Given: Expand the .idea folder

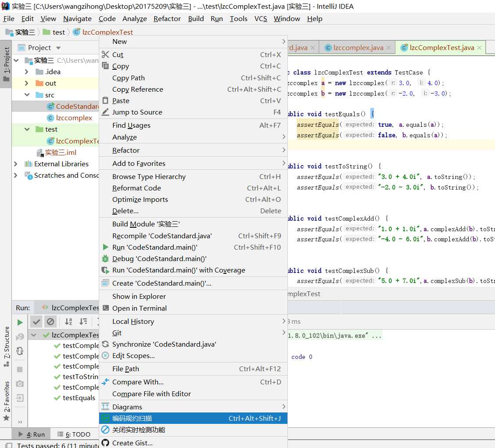Looking at the screenshot, I should point(27,72).
